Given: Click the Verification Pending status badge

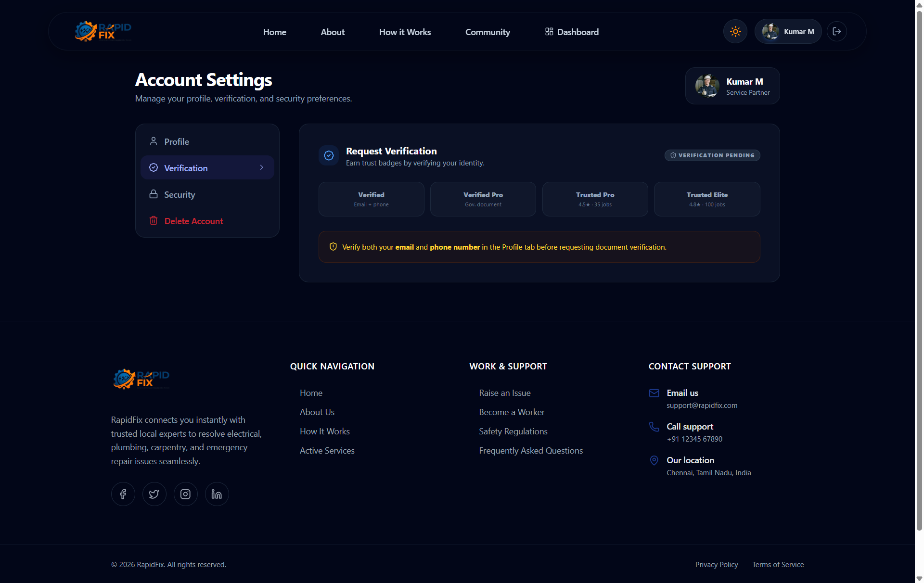Looking at the screenshot, I should click(712, 155).
